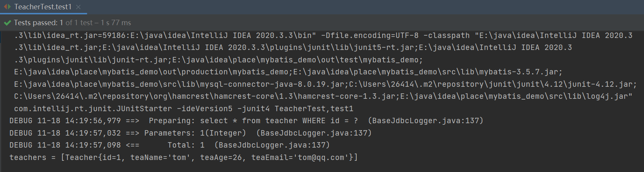Click the JUnitStarter -ideVersion5 command line
Screen dimensions: 644x172
[x=183, y=109]
